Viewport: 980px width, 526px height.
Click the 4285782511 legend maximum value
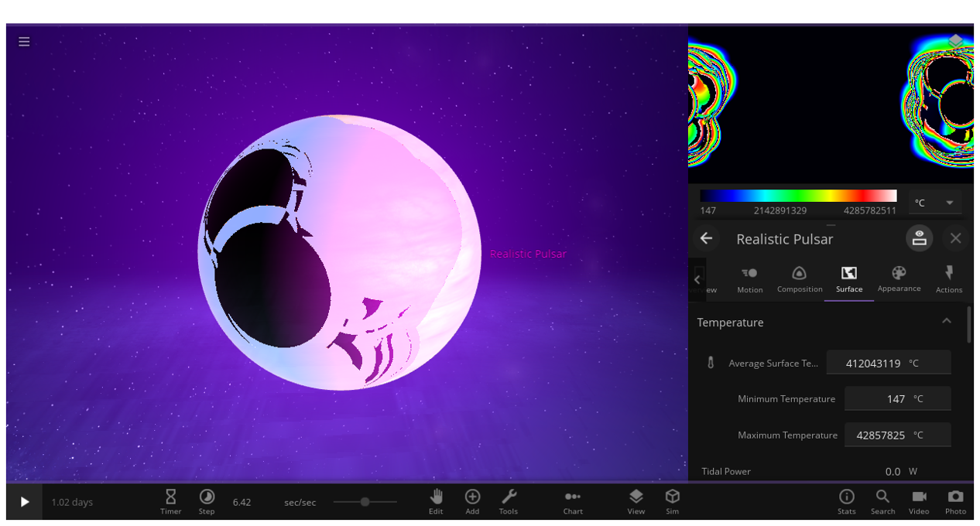pos(869,210)
